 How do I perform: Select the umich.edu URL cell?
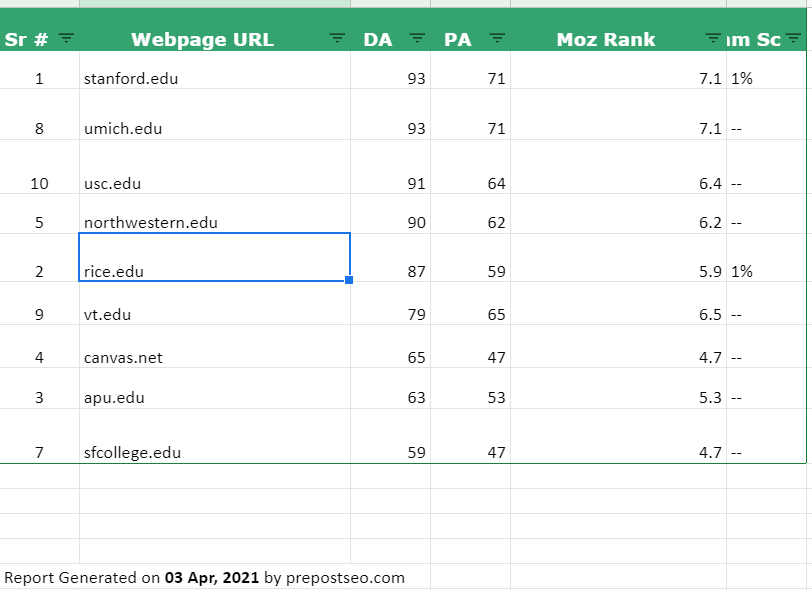click(x=215, y=114)
